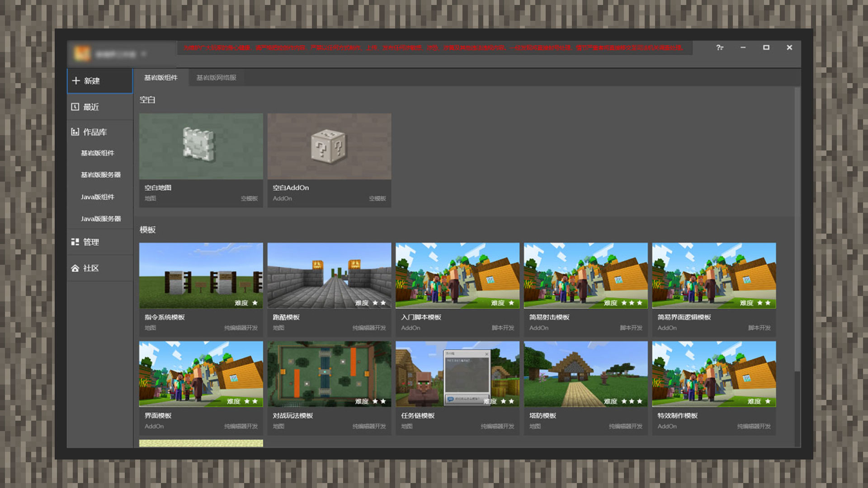Choose the 跑酷模板 template thumbnail

[329, 276]
